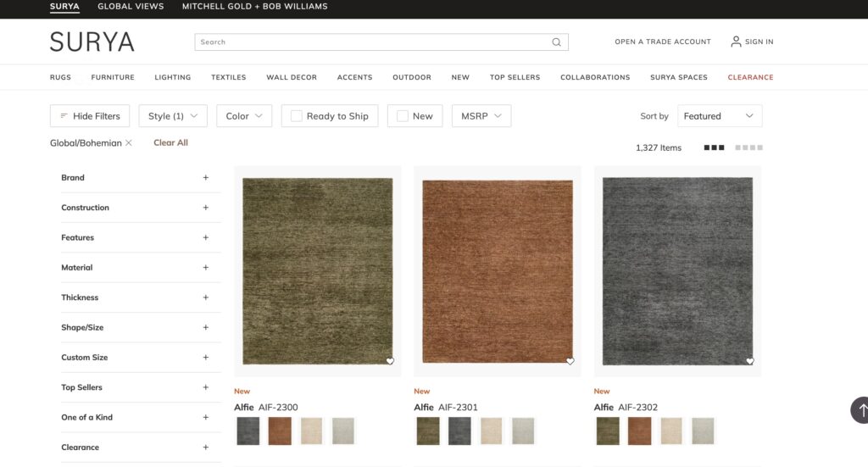Viewport: 868px width, 467px height.
Task: Remove the Global/Bohemian filter with X
Action: (129, 142)
